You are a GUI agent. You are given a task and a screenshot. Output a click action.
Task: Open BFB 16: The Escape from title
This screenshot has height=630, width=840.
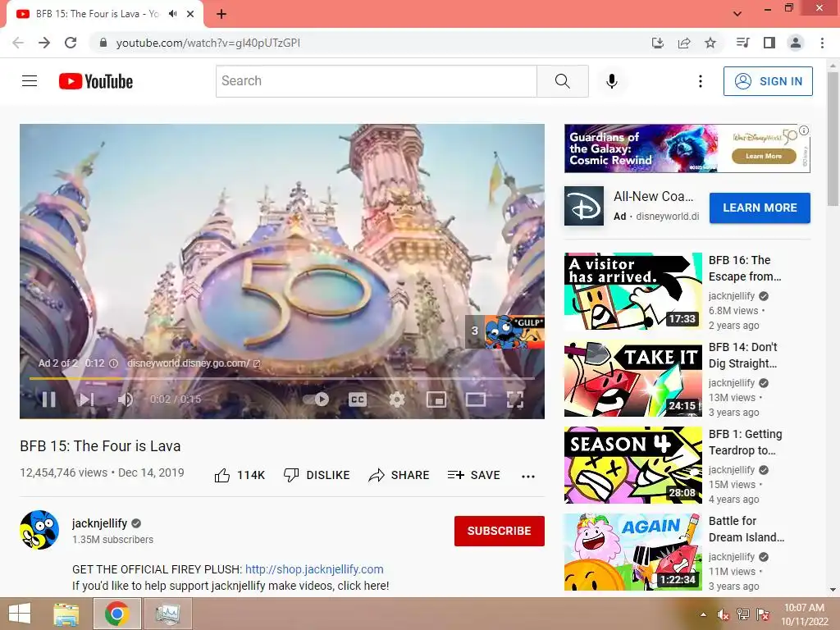[x=745, y=268]
